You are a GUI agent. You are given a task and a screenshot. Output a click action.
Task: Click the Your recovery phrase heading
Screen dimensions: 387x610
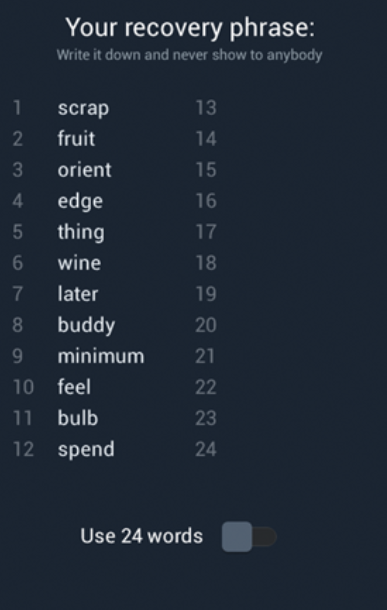pyautogui.click(x=190, y=28)
